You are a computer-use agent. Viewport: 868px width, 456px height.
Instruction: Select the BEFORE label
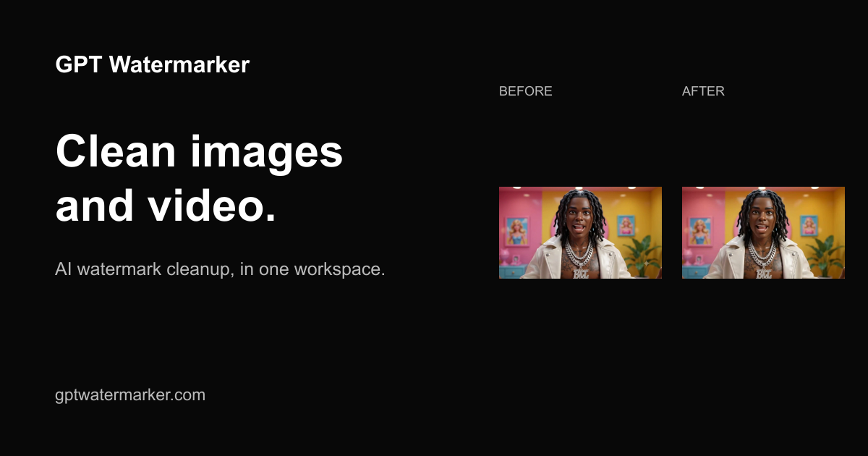pos(526,91)
